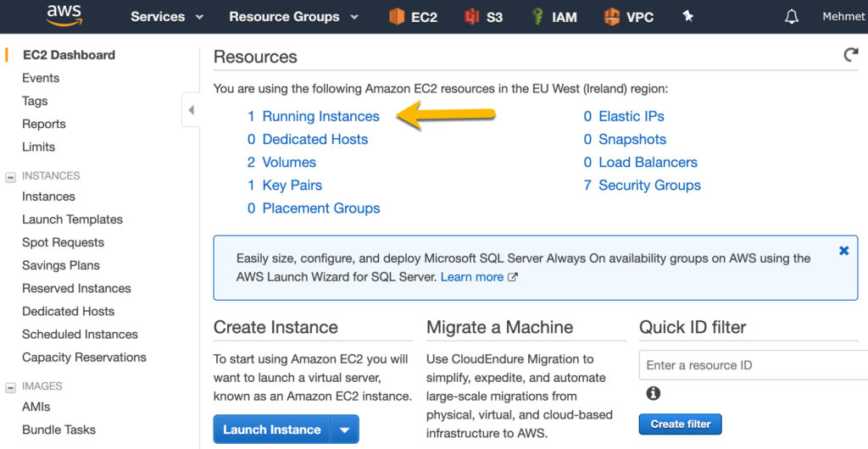Click the Launch Instance button
The image size is (868, 449).
[x=272, y=430]
